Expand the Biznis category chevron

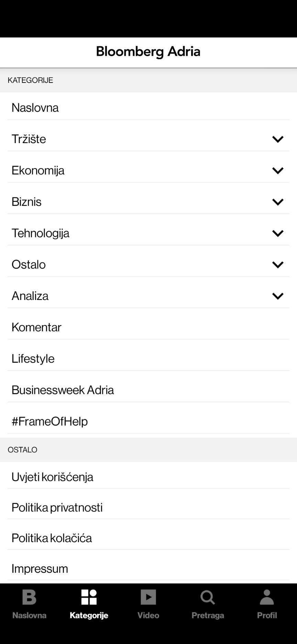tap(278, 202)
